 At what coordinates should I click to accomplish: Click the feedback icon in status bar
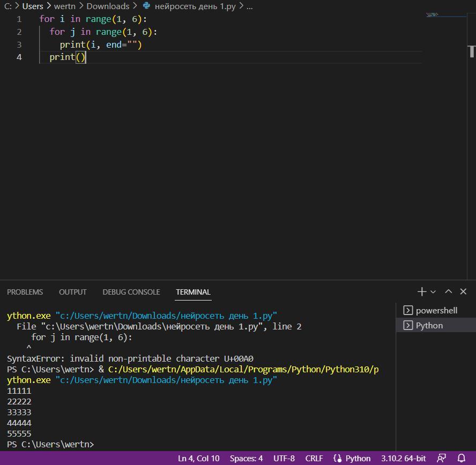[x=441, y=458]
